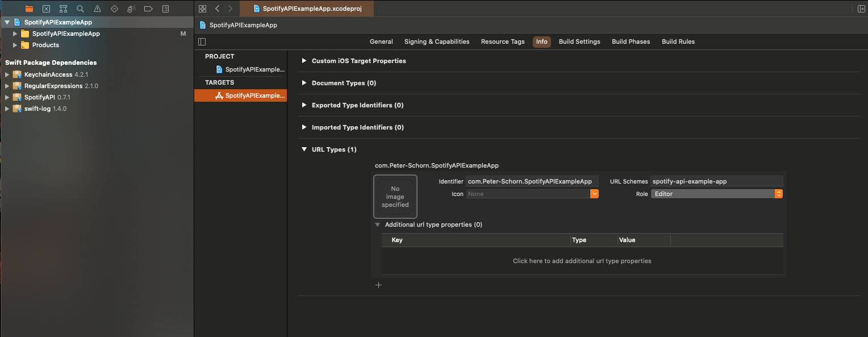Expand the KeychainAccess package
The width and height of the screenshot is (868, 337).
pos(7,74)
